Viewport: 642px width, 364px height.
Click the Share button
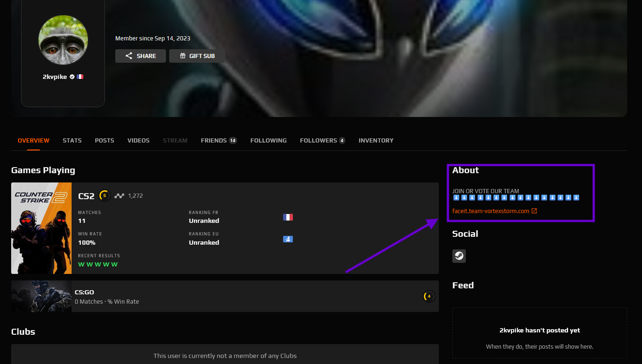(140, 56)
